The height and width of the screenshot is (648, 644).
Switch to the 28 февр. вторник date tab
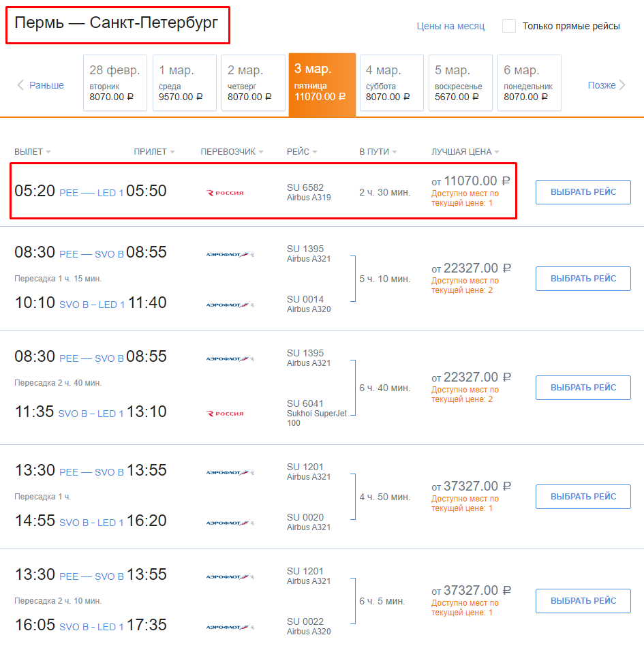click(x=115, y=83)
